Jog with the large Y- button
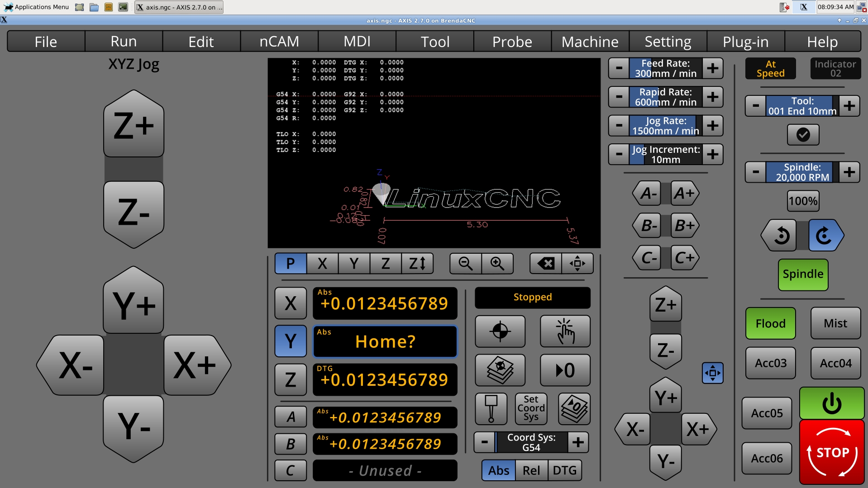Viewport: 868px width, 488px height. tap(134, 428)
